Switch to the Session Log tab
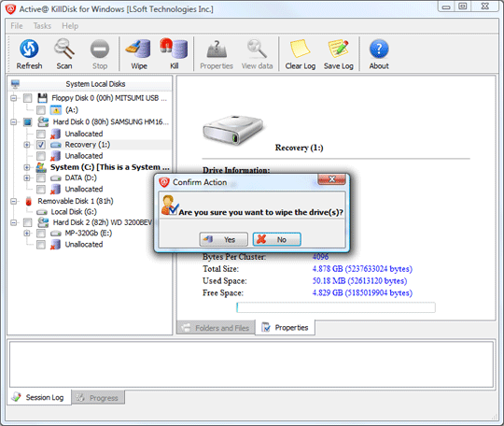This screenshot has height=426, width=504. coord(38,398)
